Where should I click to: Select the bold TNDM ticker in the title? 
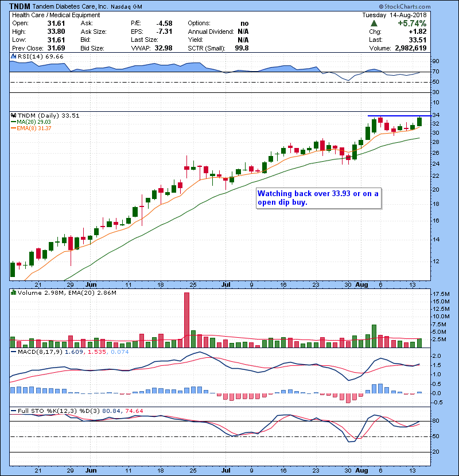click(20, 6)
